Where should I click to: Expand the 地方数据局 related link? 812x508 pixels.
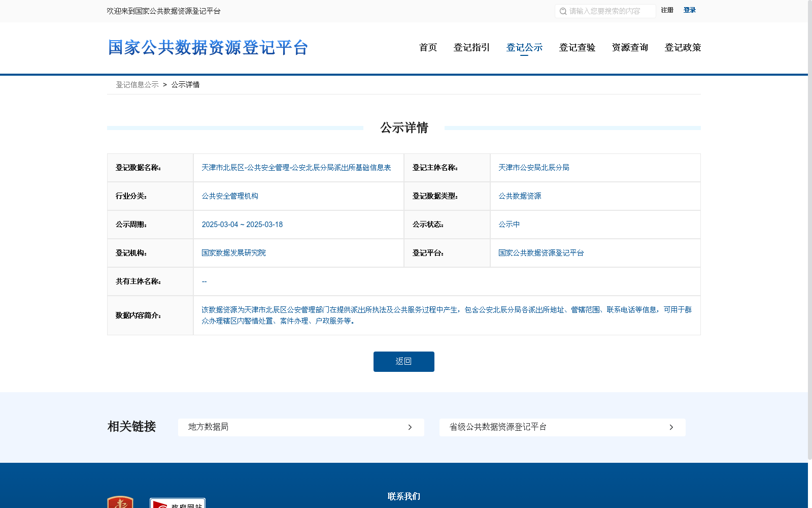(x=301, y=427)
